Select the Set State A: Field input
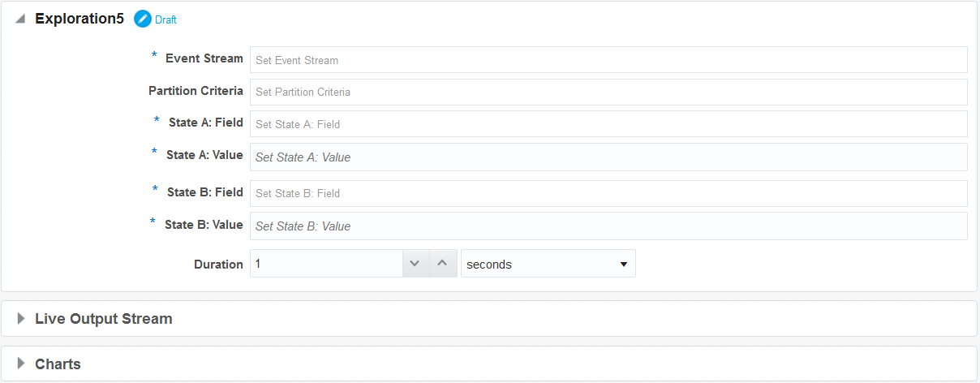Image resolution: width=980 pixels, height=383 pixels. 608,124
